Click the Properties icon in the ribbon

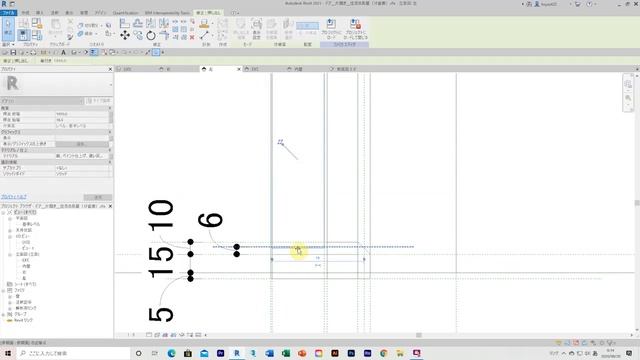(x=23, y=35)
